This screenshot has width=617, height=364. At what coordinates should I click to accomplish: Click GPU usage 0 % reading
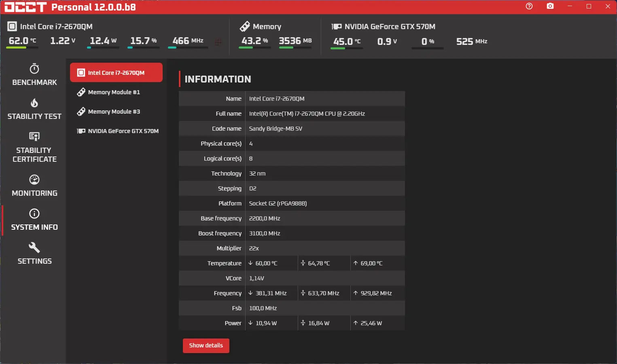428,41
